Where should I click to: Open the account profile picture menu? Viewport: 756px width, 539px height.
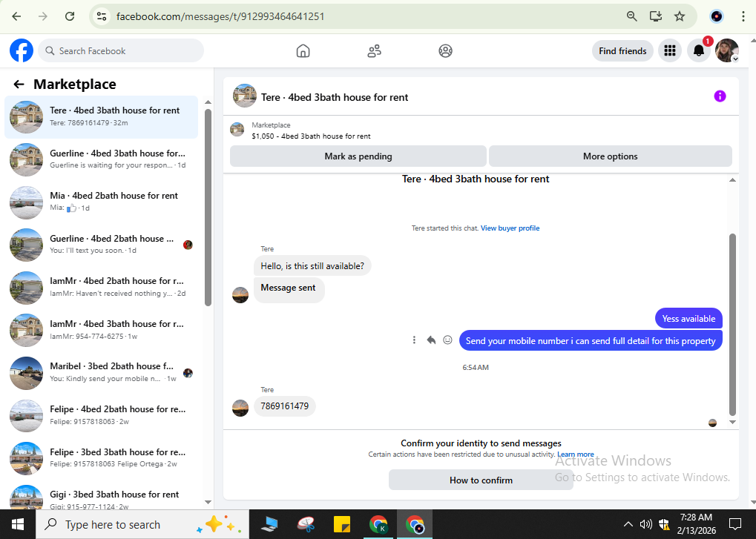point(727,50)
